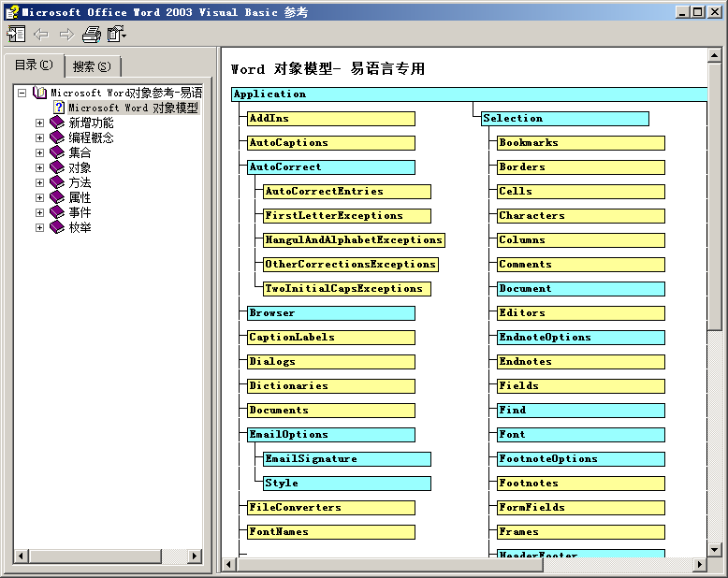Click the purple book icon beside 事件
Image resolution: width=728 pixels, height=578 pixels.
(57, 212)
